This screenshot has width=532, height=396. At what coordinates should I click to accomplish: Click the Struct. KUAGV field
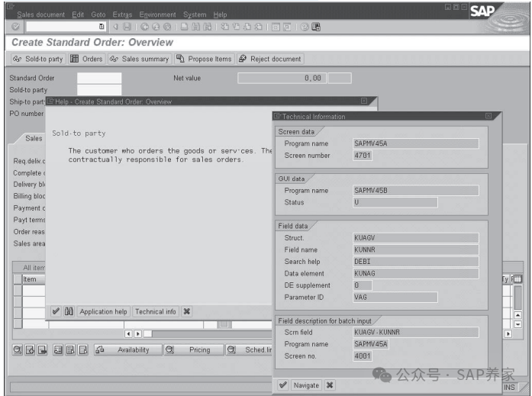click(416, 237)
